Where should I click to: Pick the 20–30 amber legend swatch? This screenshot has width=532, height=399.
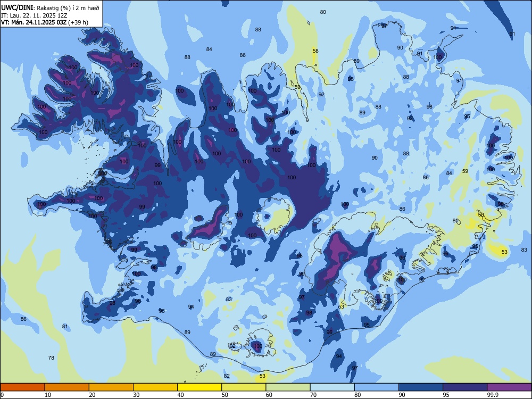pyautogui.click(x=111, y=387)
